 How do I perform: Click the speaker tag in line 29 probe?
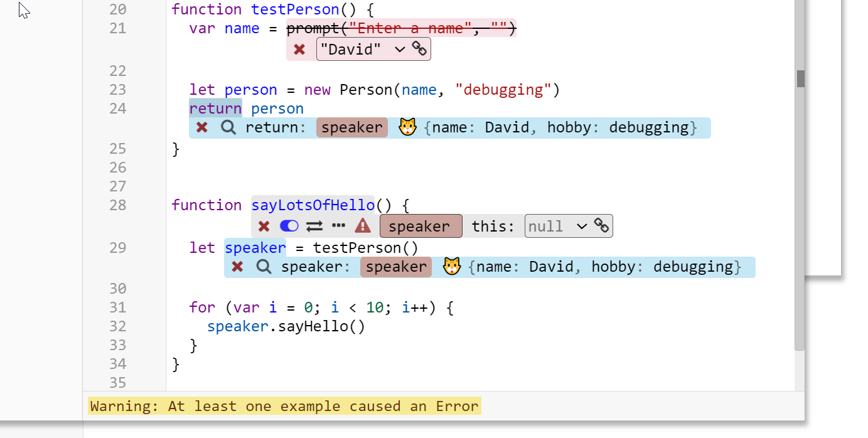click(395, 267)
